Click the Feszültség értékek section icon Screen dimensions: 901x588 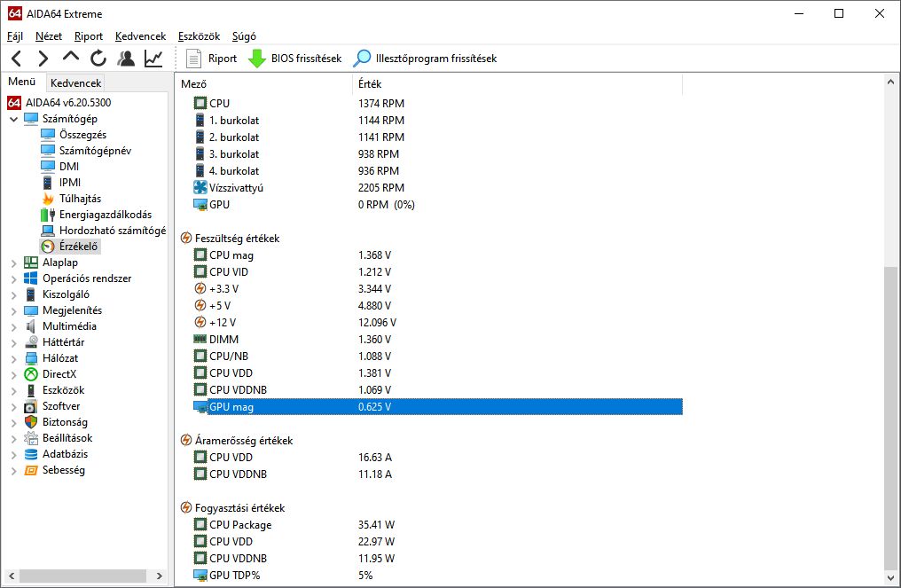pyautogui.click(x=186, y=238)
